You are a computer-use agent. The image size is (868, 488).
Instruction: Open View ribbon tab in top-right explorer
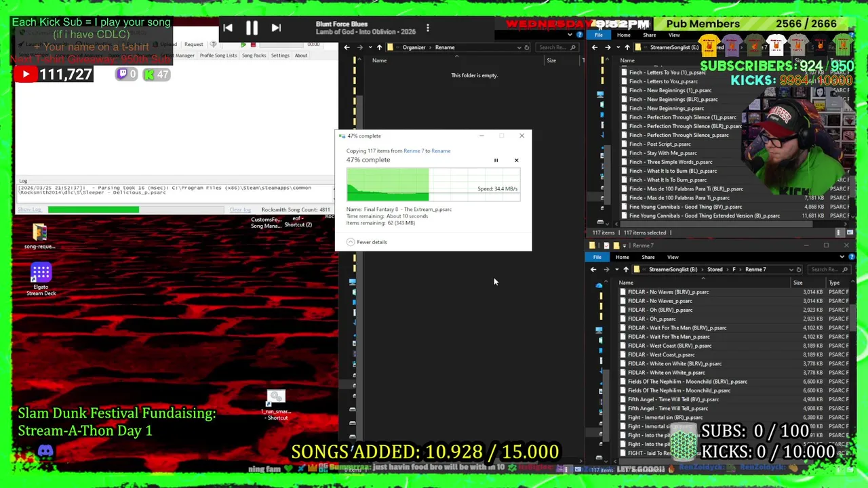(x=674, y=35)
